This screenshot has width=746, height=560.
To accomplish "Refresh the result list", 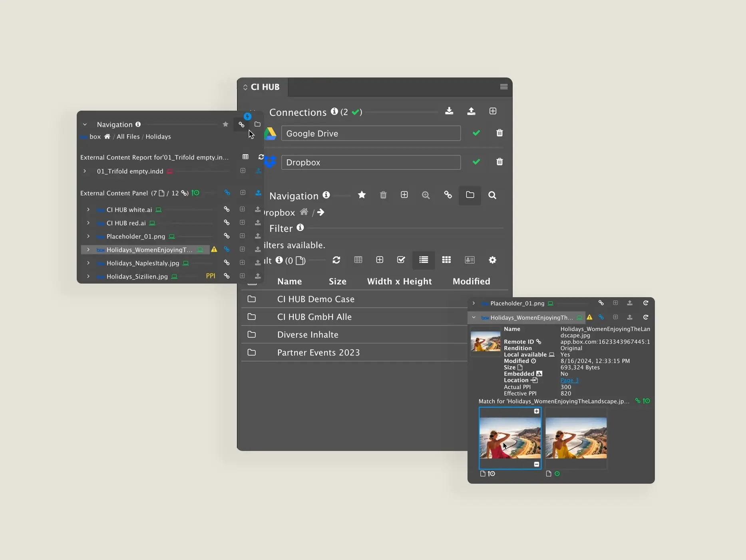I will tap(336, 260).
